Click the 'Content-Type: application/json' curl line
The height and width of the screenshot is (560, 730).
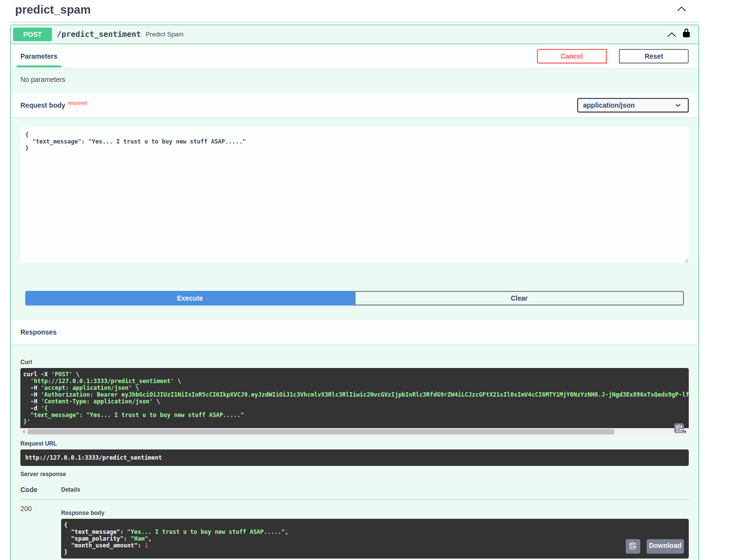(95, 401)
